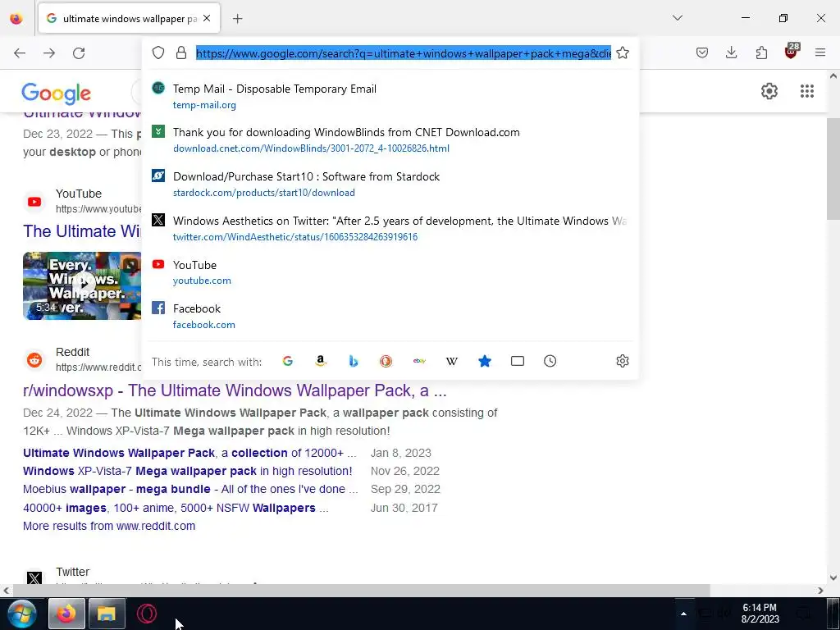Screen dimensions: 840x630
Task: Open Temp Mail suggestion
Action: click(x=390, y=97)
